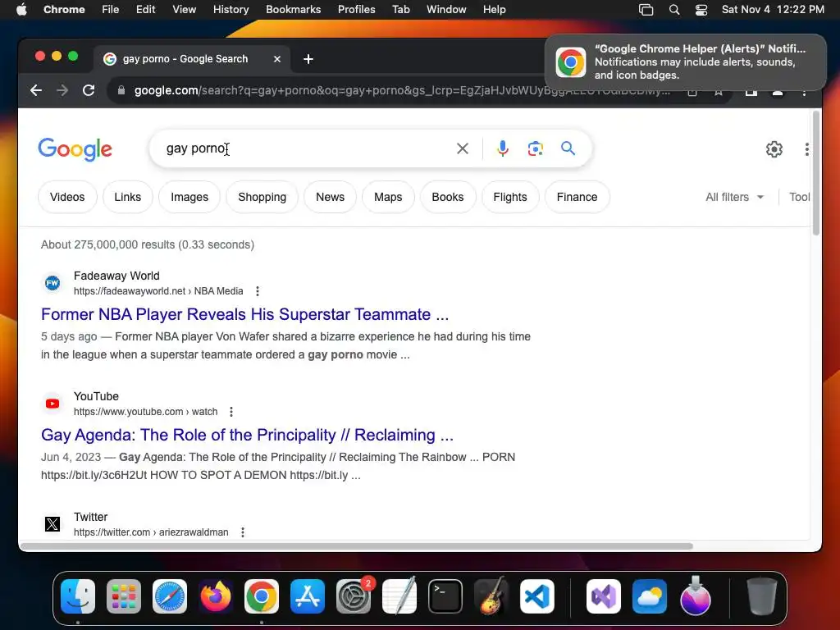Open Gay Agenda YouTube result link
840x630 pixels.
(x=248, y=435)
